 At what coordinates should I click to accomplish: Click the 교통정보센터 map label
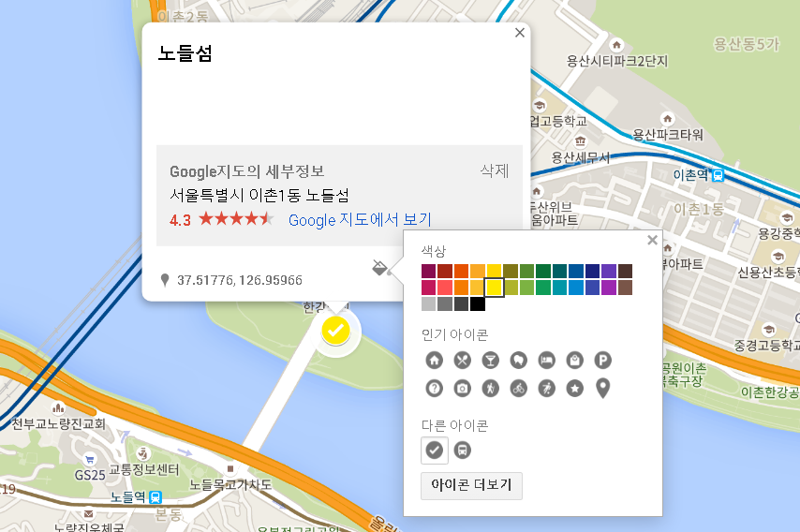point(144,469)
